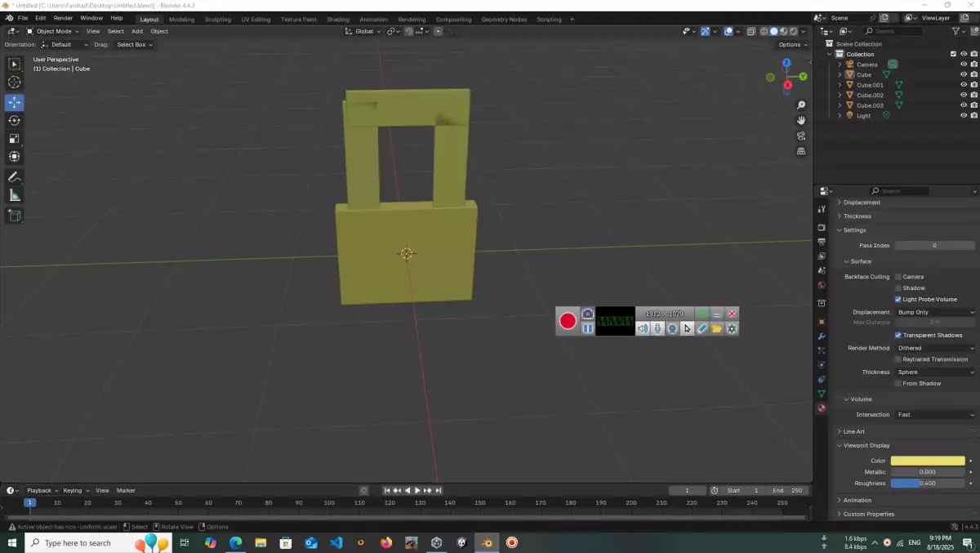Open the Output properties tab
Image resolution: width=980 pixels, height=553 pixels.
pos(822,242)
